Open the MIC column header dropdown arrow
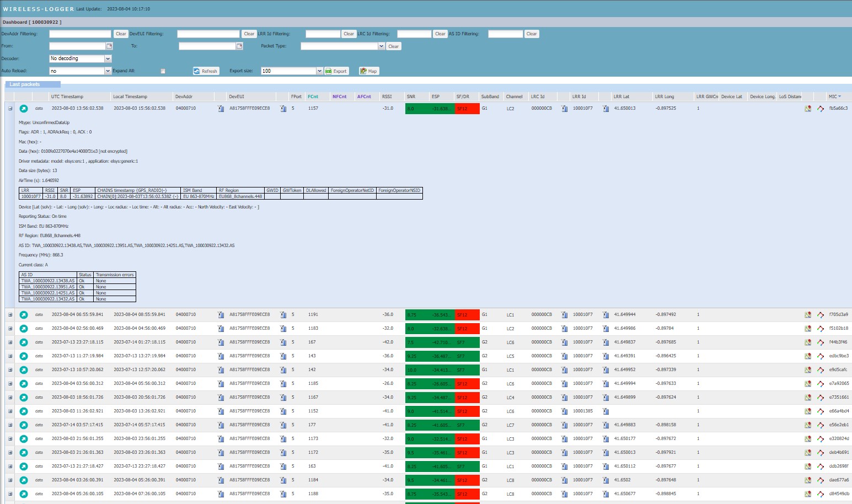Screen dimensions: 852x504 click(x=840, y=96)
